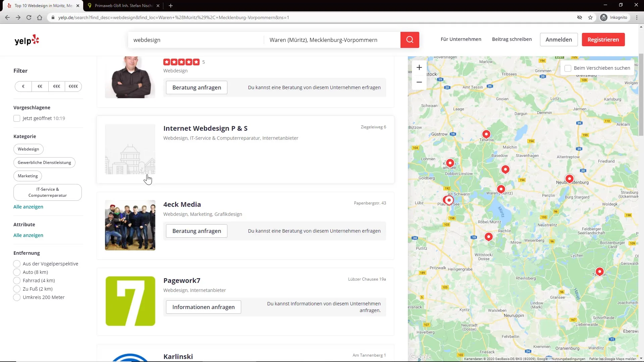Open 'Beitrag schreiben' menu link

512,39
